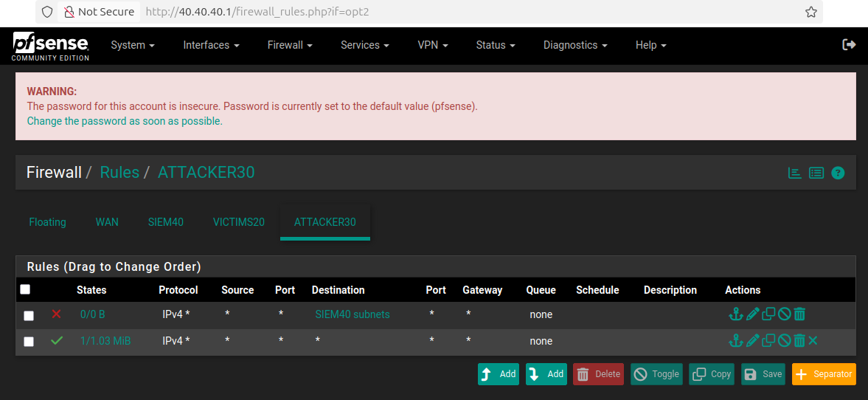Check the box for the allow-all pass rule

tap(29, 342)
